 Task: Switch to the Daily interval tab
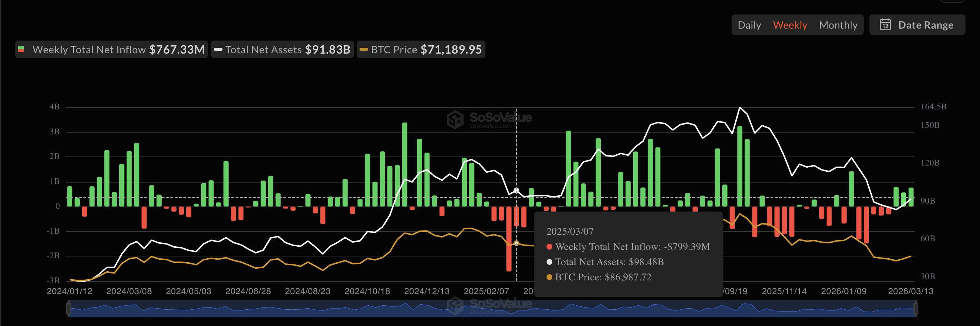pyautogui.click(x=749, y=24)
